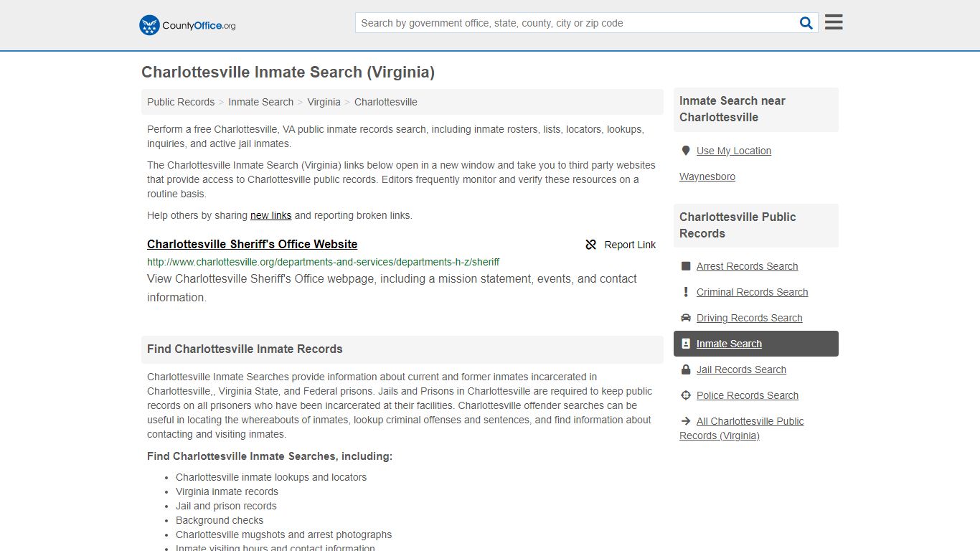Open the Virginia breadcrumb link
The width and height of the screenshot is (980, 551).
[x=324, y=102]
